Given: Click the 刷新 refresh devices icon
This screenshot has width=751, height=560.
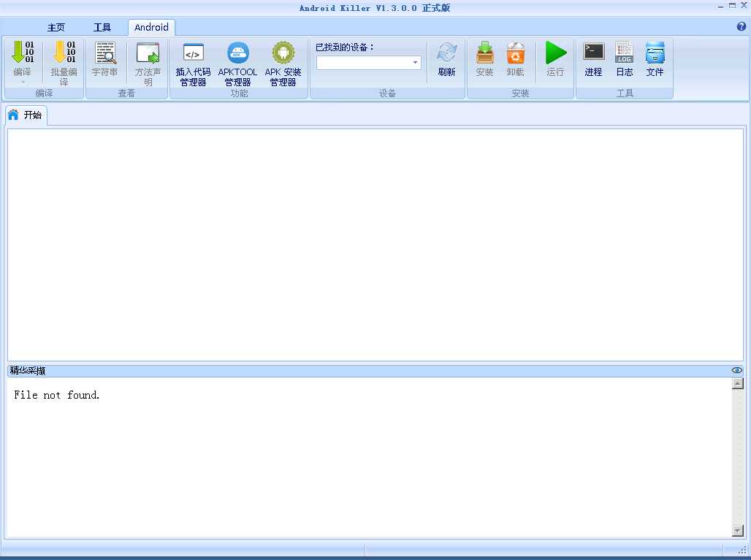Looking at the screenshot, I should point(447,53).
